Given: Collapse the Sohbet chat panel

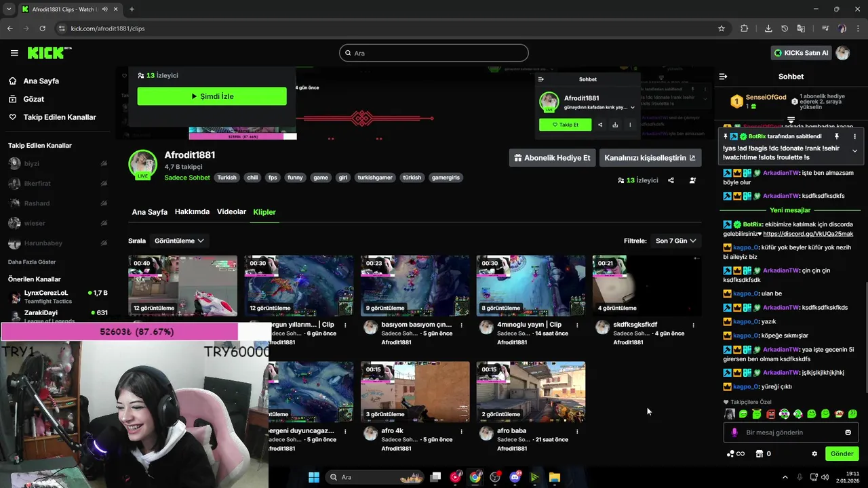Looking at the screenshot, I should [723, 77].
